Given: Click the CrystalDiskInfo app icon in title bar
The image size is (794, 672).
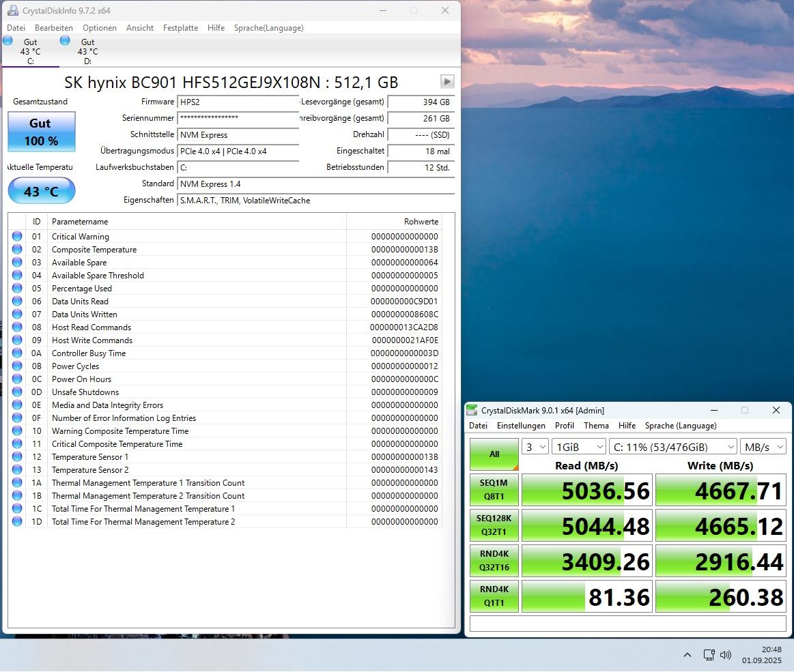Looking at the screenshot, I should (13, 11).
